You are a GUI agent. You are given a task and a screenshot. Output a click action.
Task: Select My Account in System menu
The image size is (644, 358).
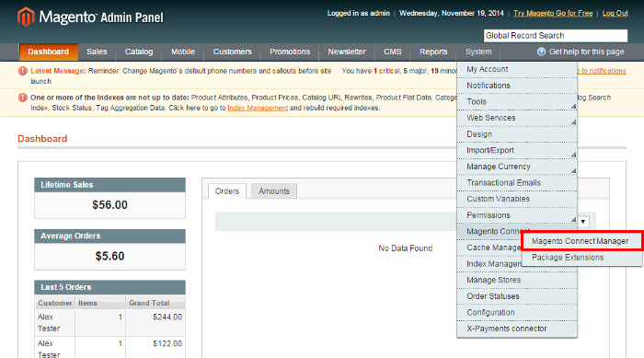click(x=517, y=69)
